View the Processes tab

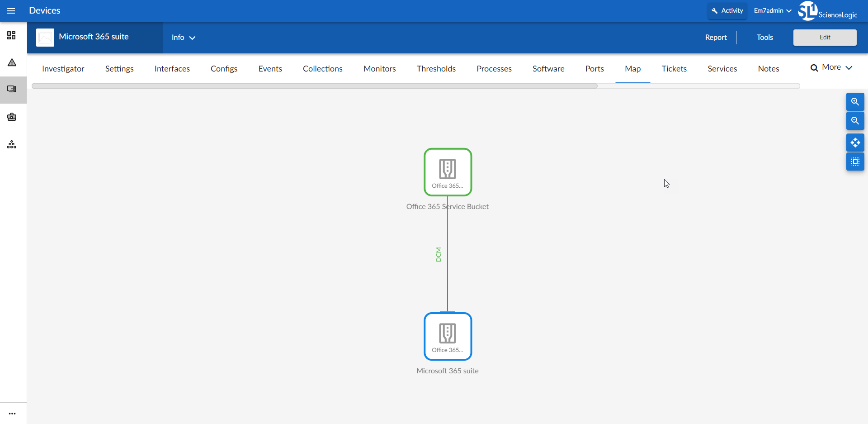(494, 69)
